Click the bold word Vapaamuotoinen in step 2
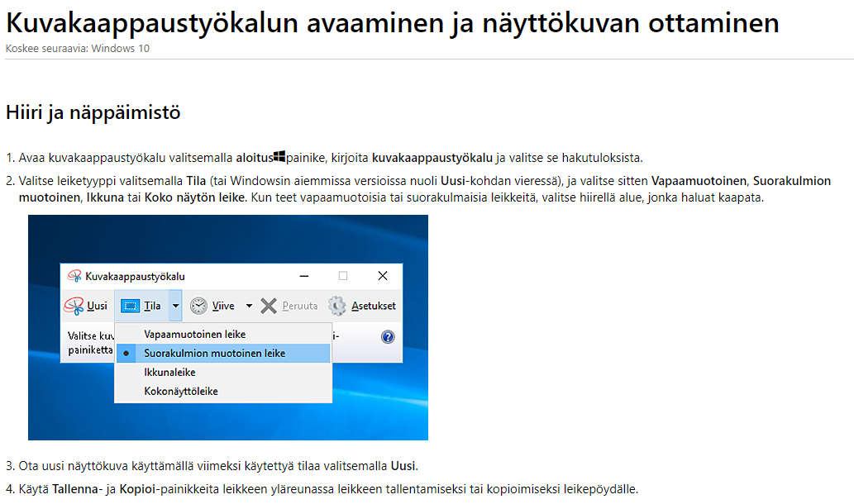Screen dimensions: 854x504 pos(699,181)
